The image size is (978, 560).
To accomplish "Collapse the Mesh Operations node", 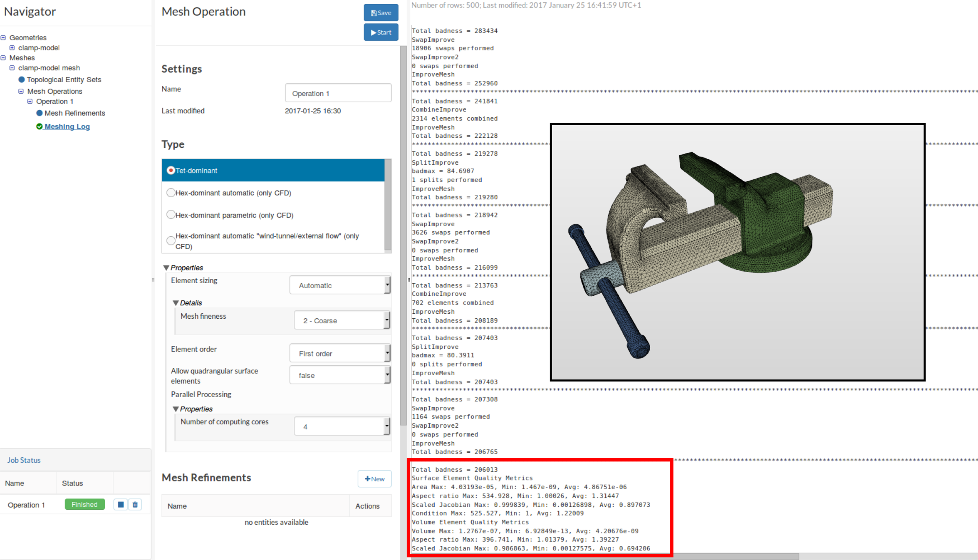I will [x=21, y=91].
